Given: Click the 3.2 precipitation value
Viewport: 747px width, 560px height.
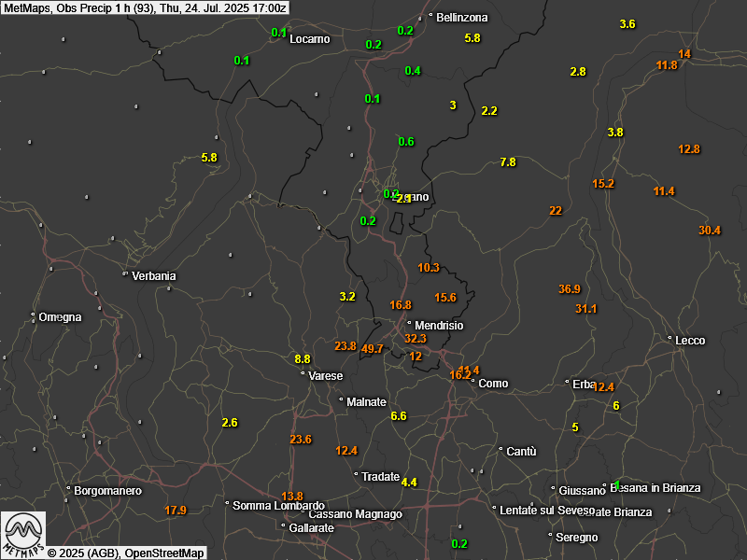Looking at the screenshot, I should click(x=347, y=297).
